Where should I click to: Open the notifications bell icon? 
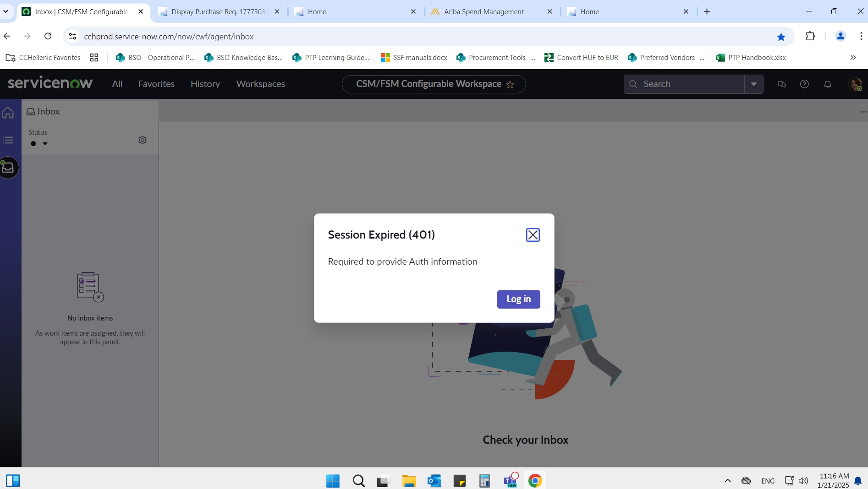pyautogui.click(x=828, y=84)
